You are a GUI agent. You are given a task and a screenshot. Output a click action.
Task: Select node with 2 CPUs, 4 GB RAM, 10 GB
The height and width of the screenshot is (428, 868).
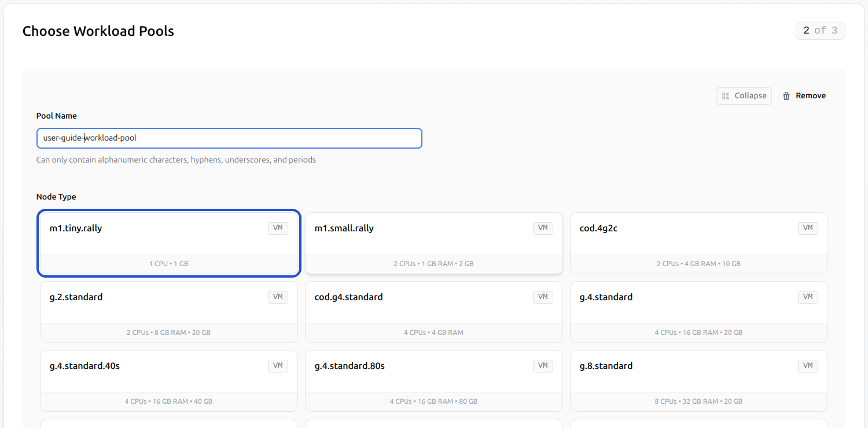click(699, 243)
